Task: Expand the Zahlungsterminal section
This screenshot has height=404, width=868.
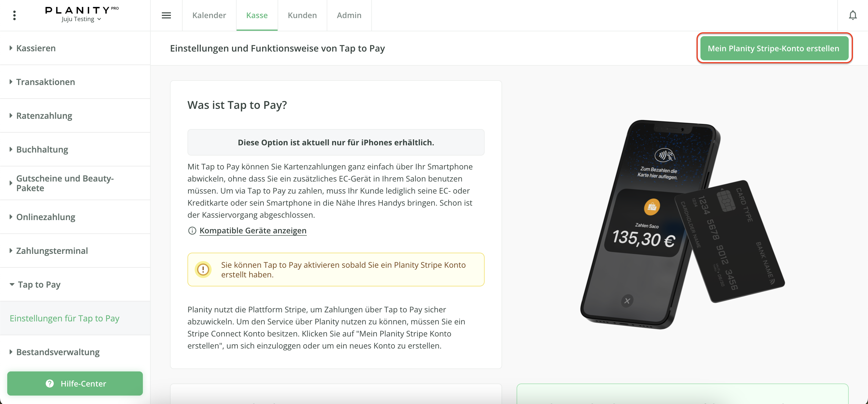Action: click(x=52, y=251)
